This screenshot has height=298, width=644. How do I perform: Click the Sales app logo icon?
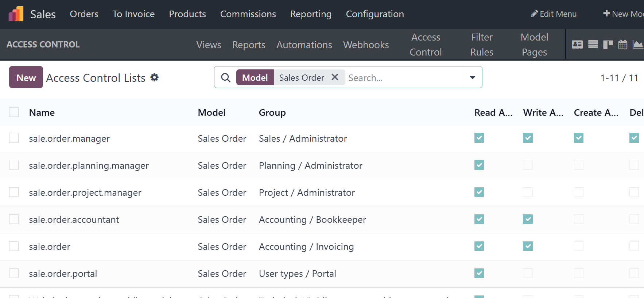pyautogui.click(x=16, y=14)
